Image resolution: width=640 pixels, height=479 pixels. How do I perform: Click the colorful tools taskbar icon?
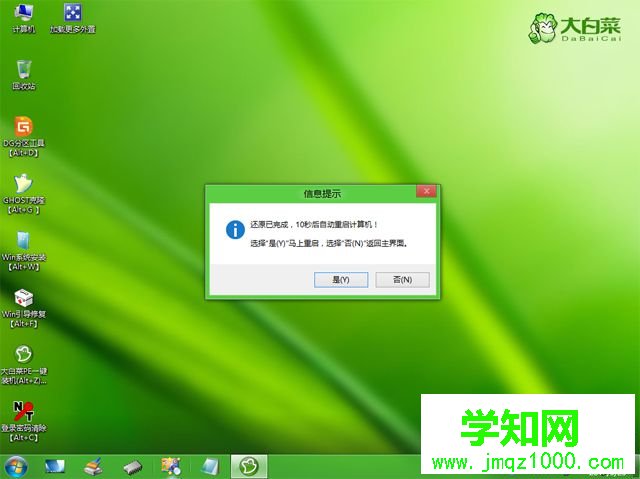(171, 467)
